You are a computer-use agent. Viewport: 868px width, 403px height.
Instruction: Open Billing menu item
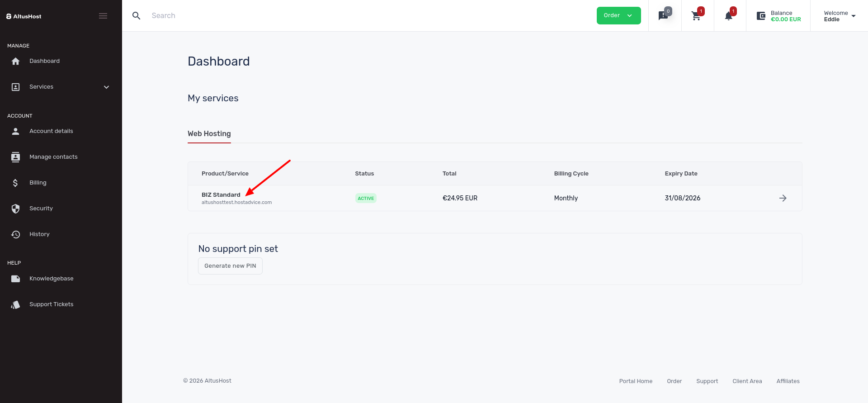tap(38, 183)
